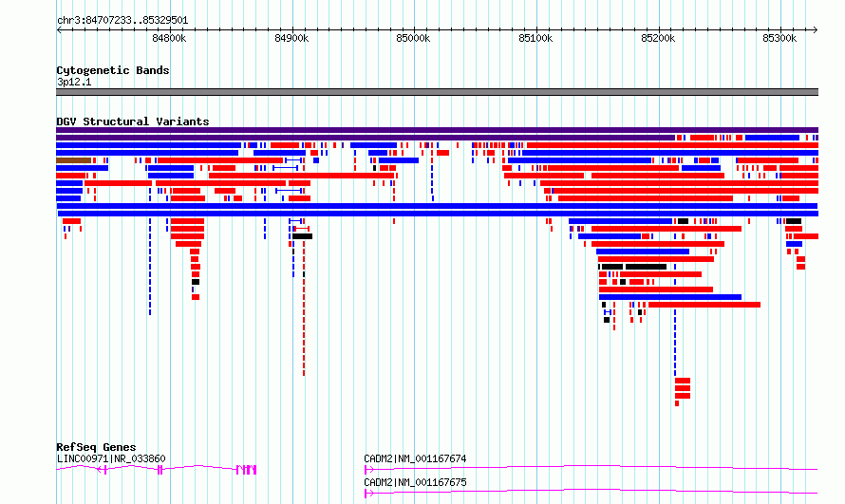
Task: Select the CADM2|NM_001167675 transcript label
Action: click(x=415, y=482)
